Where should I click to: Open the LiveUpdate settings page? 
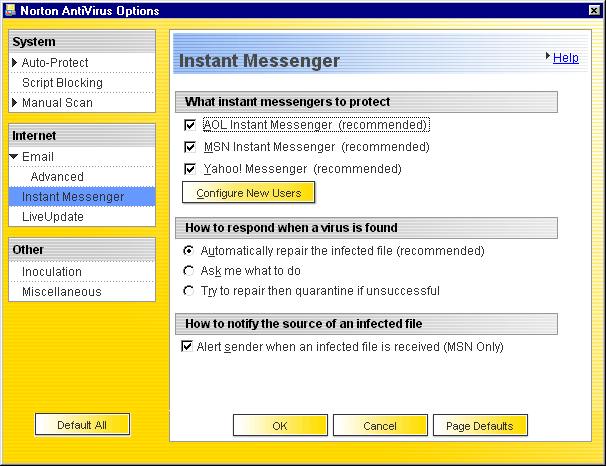(52, 216)
